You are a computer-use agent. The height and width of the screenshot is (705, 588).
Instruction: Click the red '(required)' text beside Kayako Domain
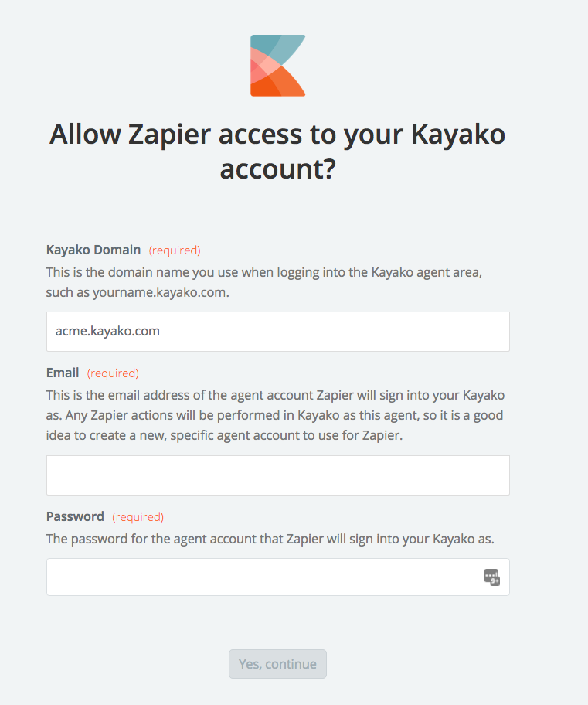pyautogui.click(x=175, y=250)
